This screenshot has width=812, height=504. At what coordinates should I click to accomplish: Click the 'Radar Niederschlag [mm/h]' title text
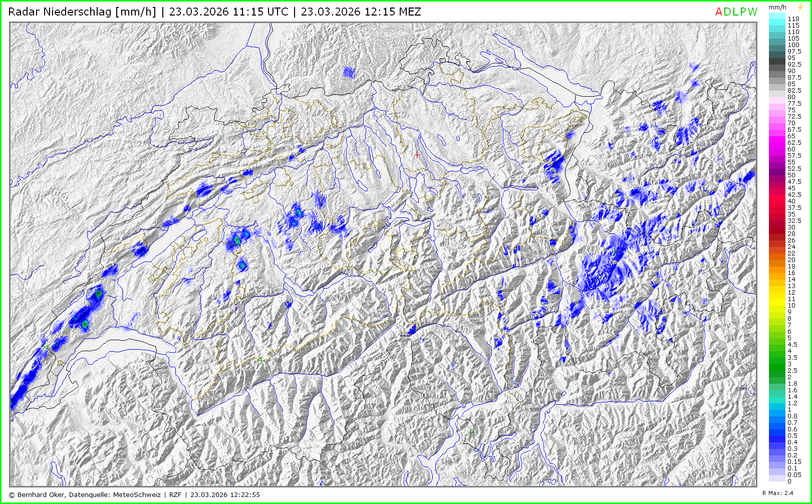pos(82,12)
